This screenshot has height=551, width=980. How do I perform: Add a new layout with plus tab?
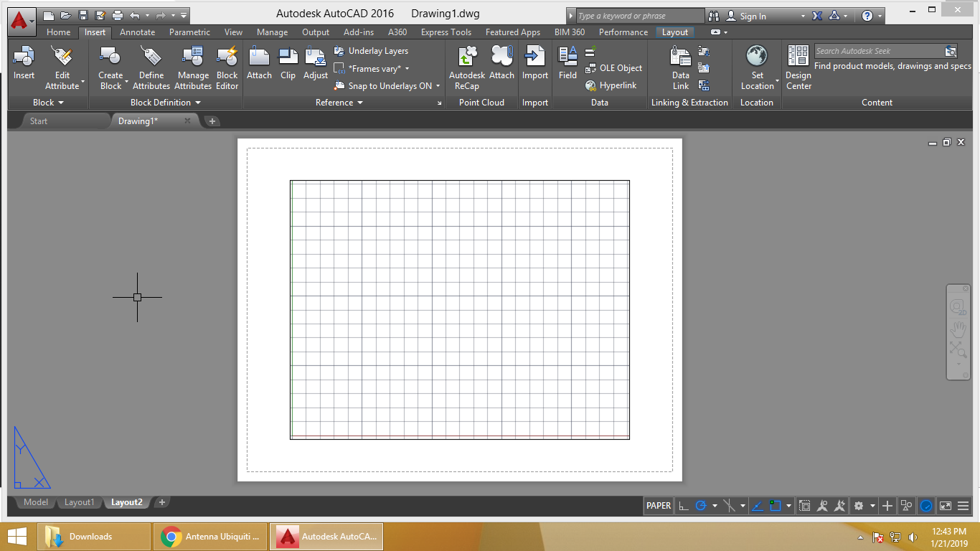162,502
